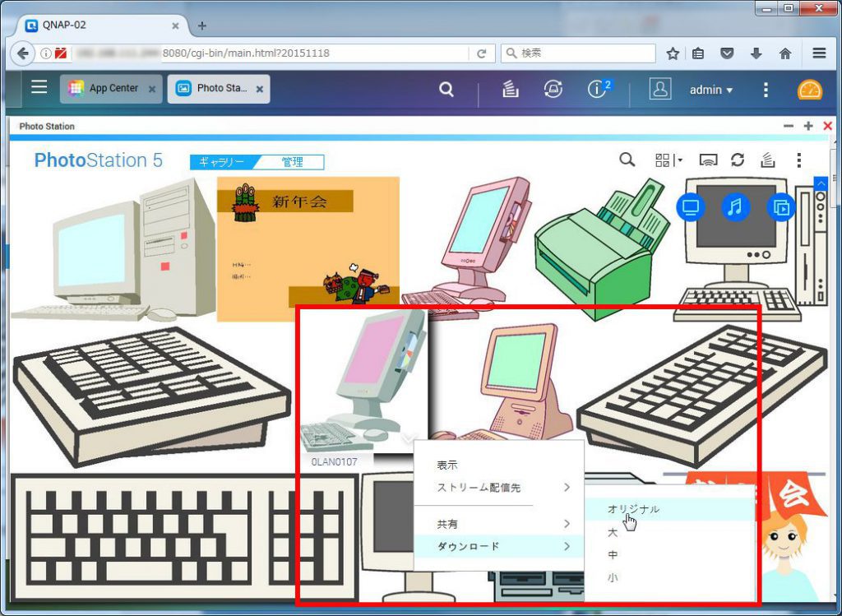Download the 小 size
The height and width of the screenshot is (616, 842).
(669, 578)
